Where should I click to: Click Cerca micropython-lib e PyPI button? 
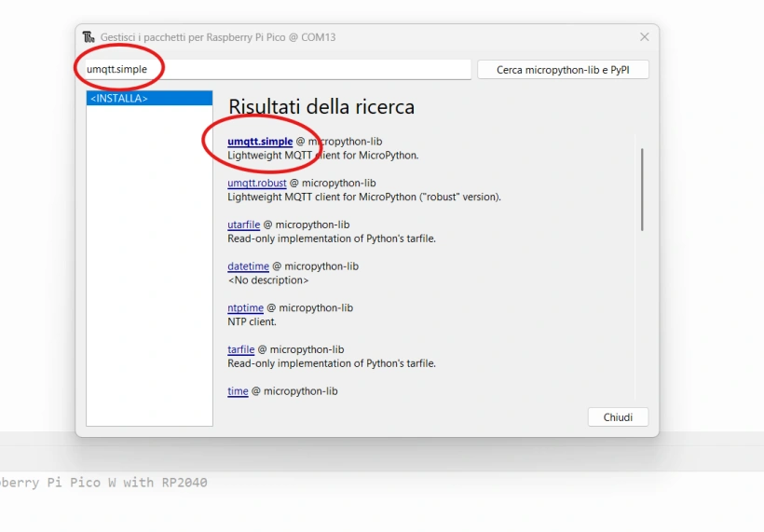click(x=563, y=70)
